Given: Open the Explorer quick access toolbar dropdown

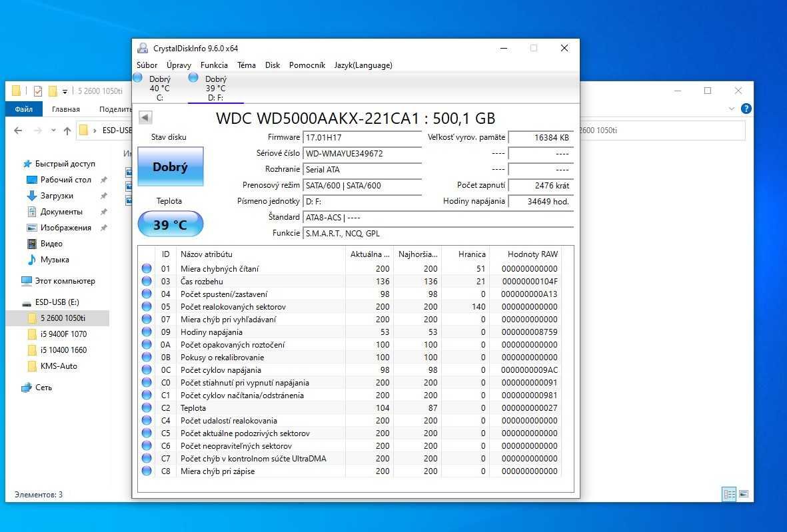Looking at the screenshot, I should pyautogui.click(x=65, y=91).
